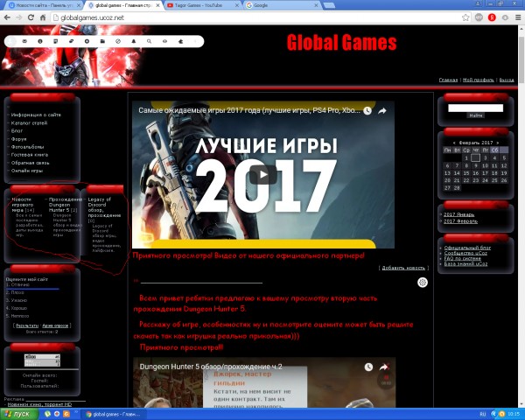Go to browser home page icon
Image resolution: width=525 pixels, height=420 pixels.
coord(43,17)
